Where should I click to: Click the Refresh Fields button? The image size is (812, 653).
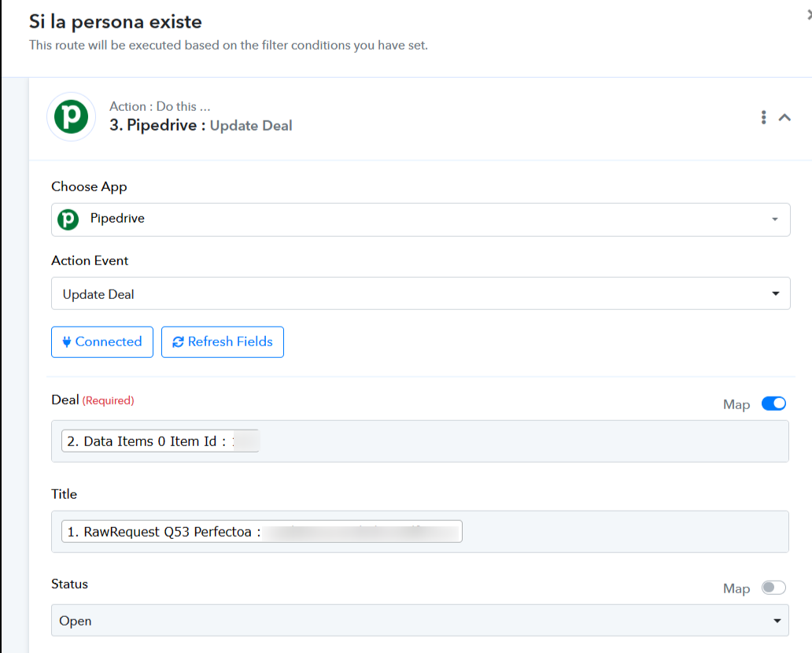pos(222,341)
